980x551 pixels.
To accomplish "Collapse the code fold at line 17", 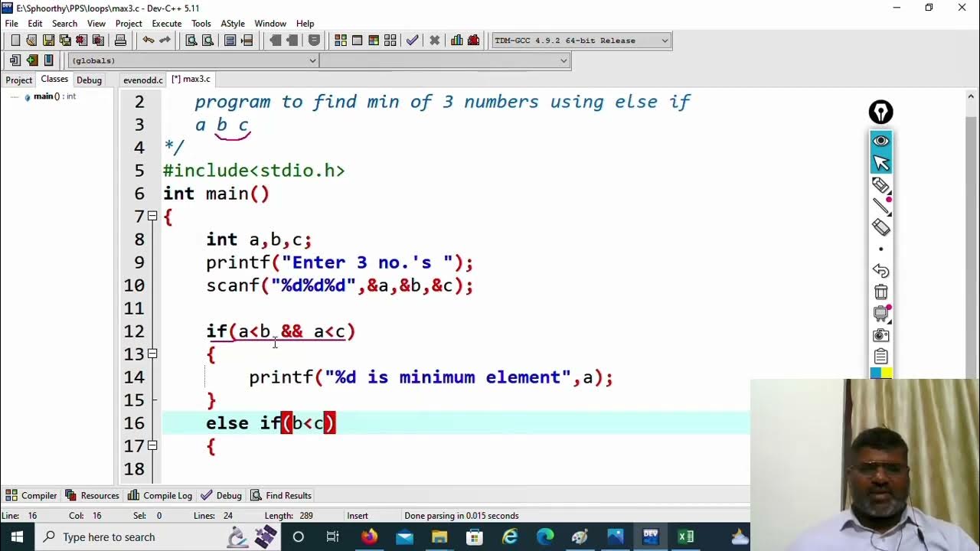I will click(x=152, y=446).
